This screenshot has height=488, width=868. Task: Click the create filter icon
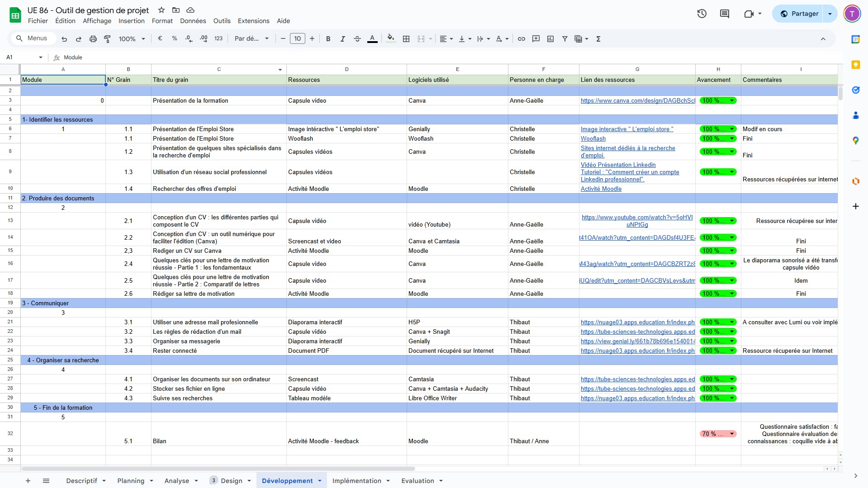click(x=564, y=39)
